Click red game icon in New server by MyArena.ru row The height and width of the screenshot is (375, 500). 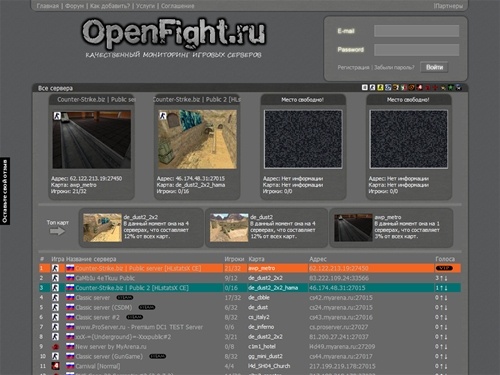(x=55, y=346)
